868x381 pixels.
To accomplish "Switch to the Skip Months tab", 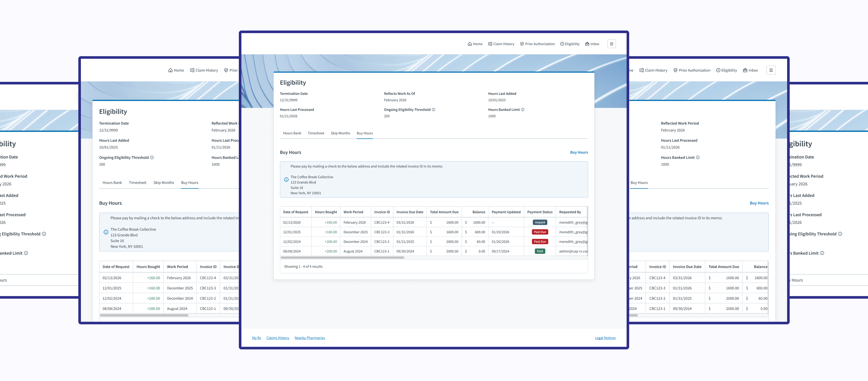I will 340,133.
